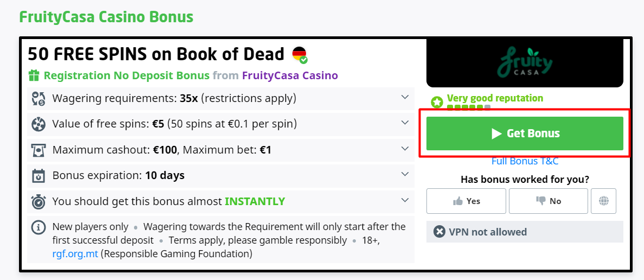Expand the Bonus expiration row

pyautogui.click(x=405, y=174)
